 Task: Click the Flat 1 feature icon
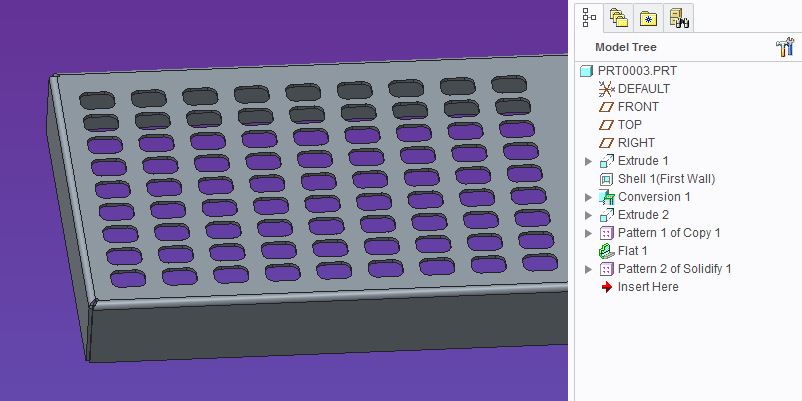[606, 251]
